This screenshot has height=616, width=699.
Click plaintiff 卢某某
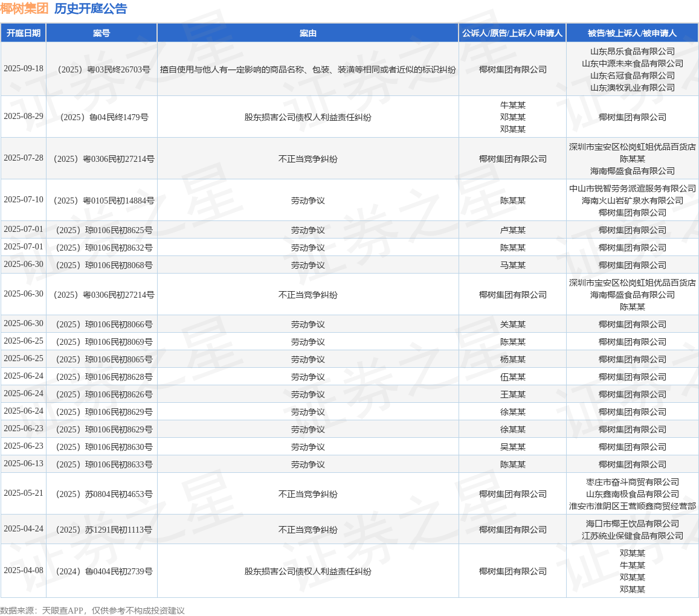pyautogui.click(x=513, y=230)
